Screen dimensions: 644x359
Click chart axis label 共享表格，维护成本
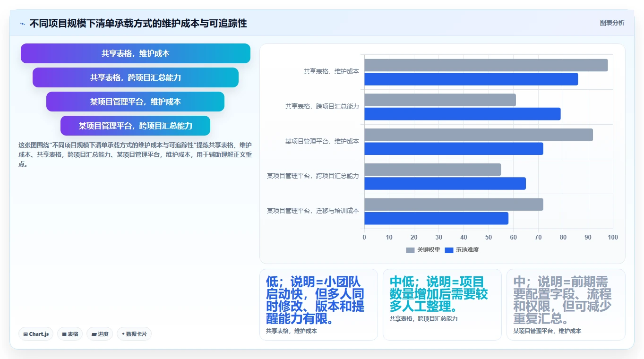(331, 72)
